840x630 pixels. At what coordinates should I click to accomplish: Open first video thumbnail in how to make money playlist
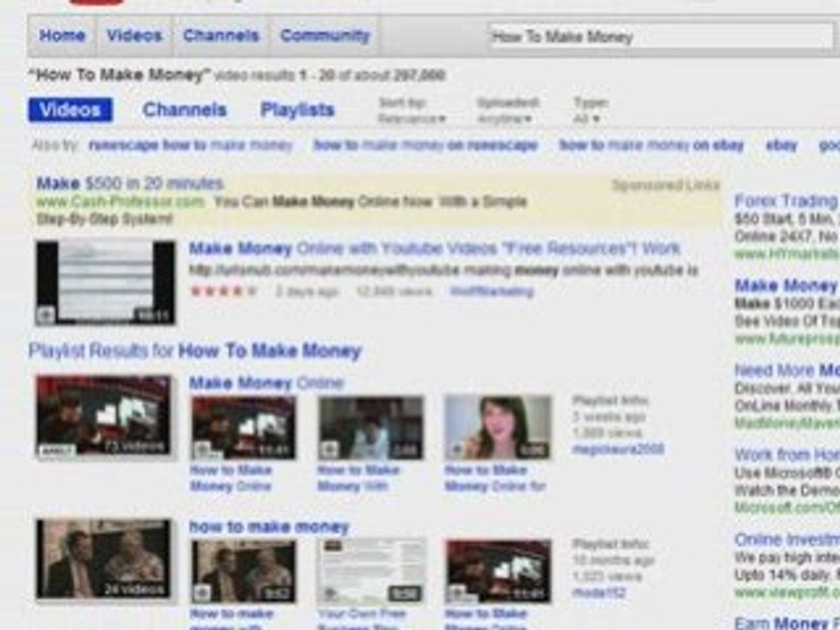243,571
